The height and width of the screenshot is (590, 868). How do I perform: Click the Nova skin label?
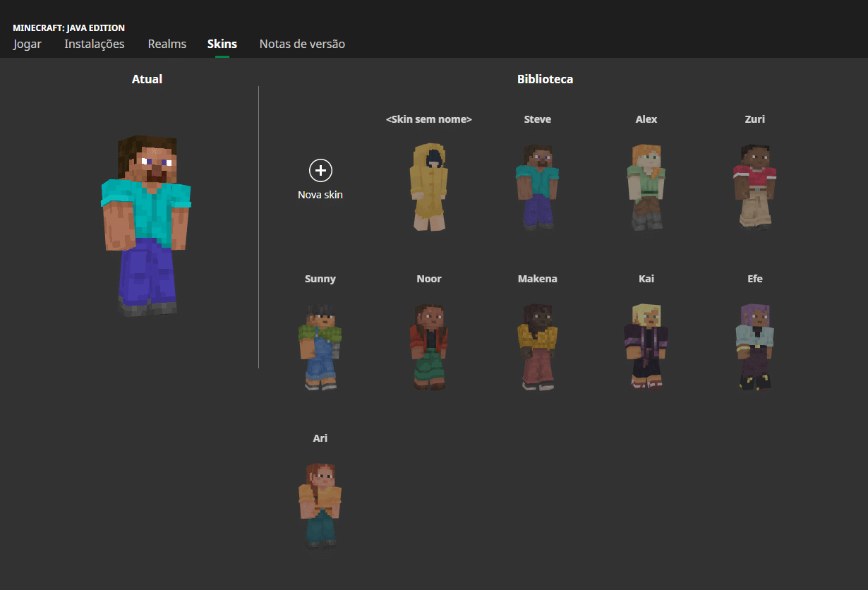(x=320, y=195)
